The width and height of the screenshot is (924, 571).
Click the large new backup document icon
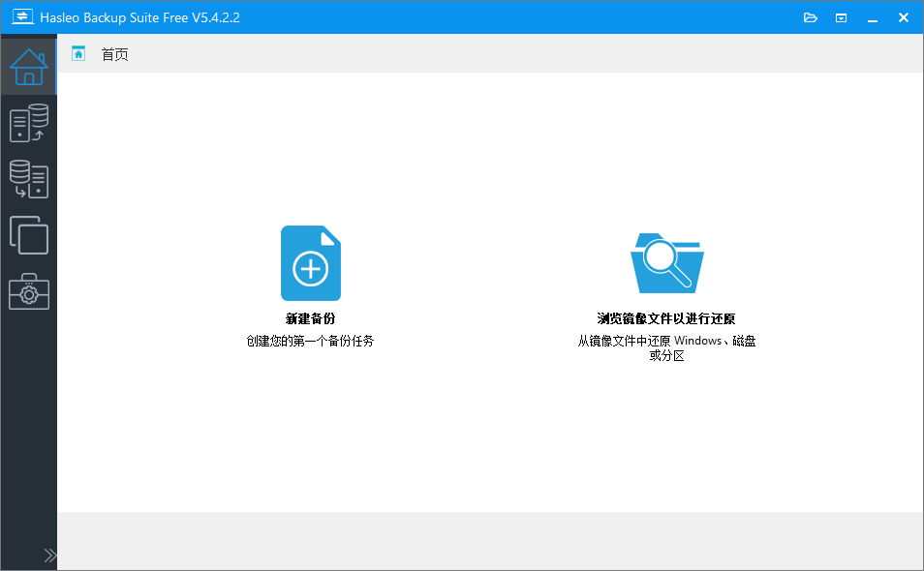[x=310, y=263]
